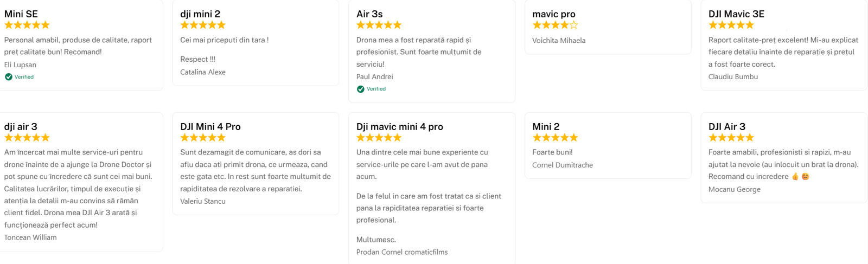Click reviewer name Catalina Alexe
This screenshot has width=868, height=264.
pyautogui.click(x=203, y=72)
